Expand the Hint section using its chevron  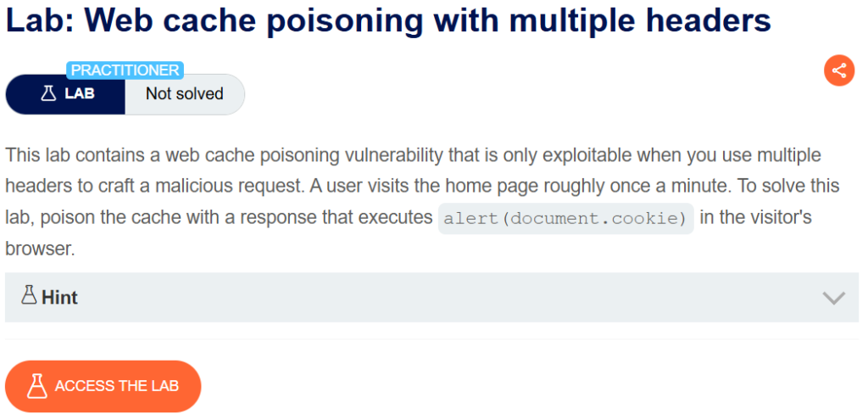coord(834,298)
